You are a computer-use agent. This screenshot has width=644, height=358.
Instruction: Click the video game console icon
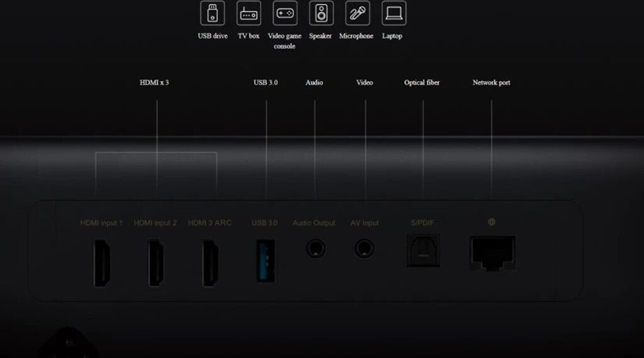(285, 13)
